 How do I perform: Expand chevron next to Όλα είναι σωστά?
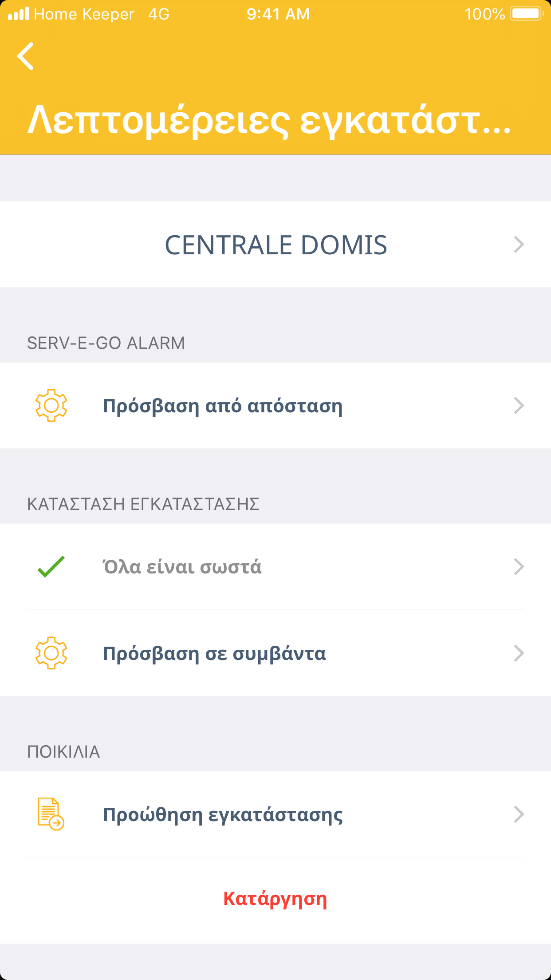[x=519, y=567]
